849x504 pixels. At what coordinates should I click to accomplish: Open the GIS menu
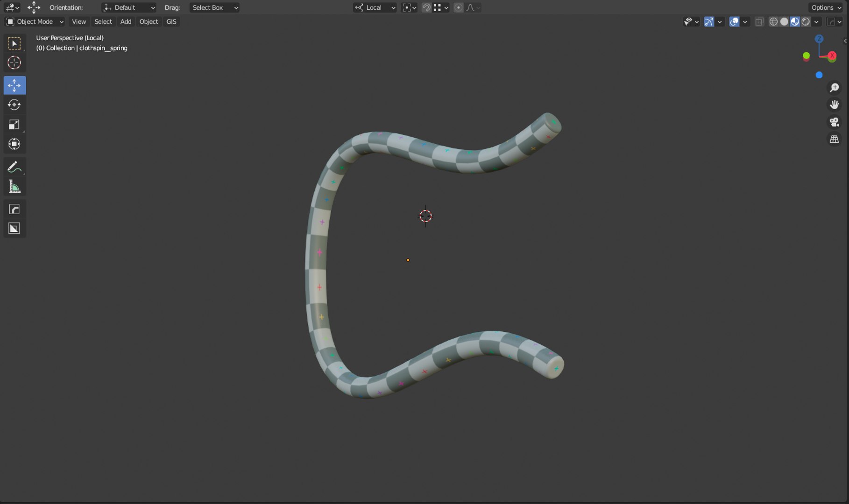(x=171, y=21)
